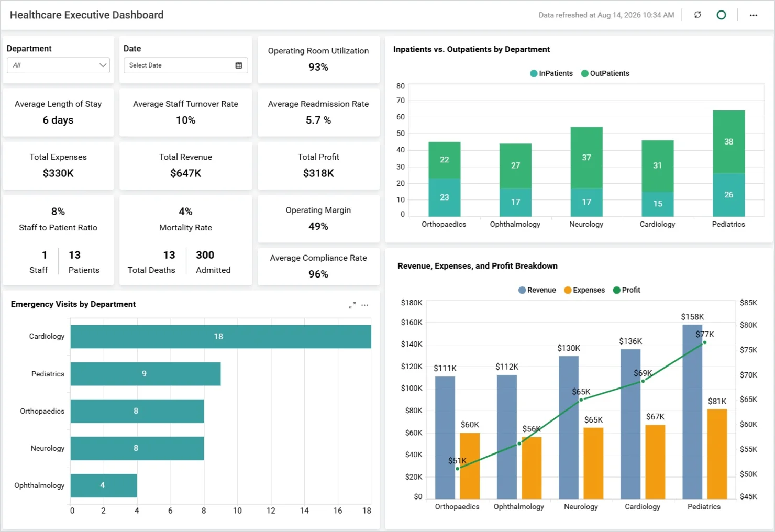Click the Orthopaedics $60K expenses bar
Screen dimensions: 775x532
(470, 465)
